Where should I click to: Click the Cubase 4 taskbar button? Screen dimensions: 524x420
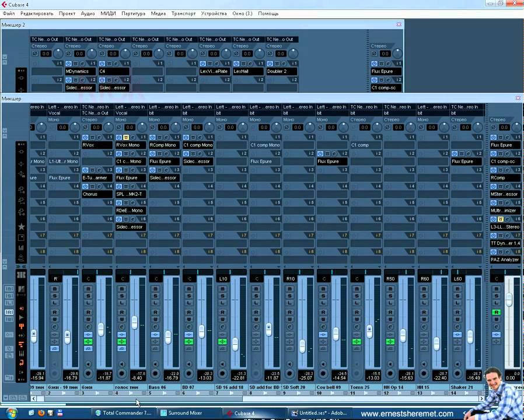[254, 413]
